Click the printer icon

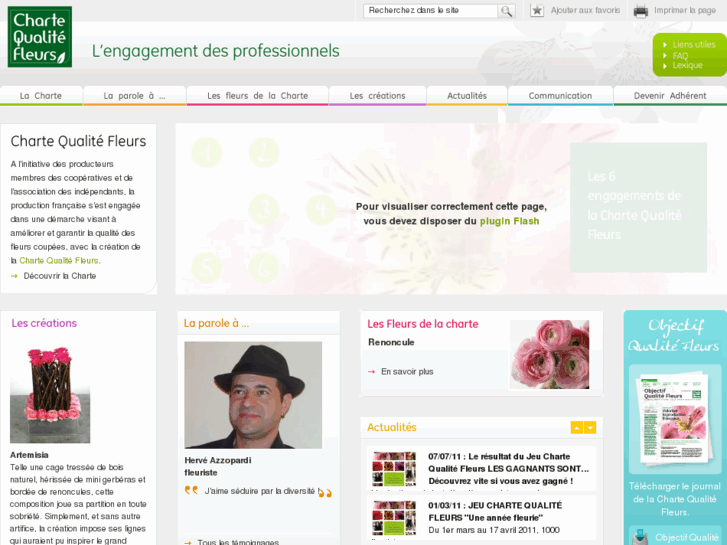641,11
